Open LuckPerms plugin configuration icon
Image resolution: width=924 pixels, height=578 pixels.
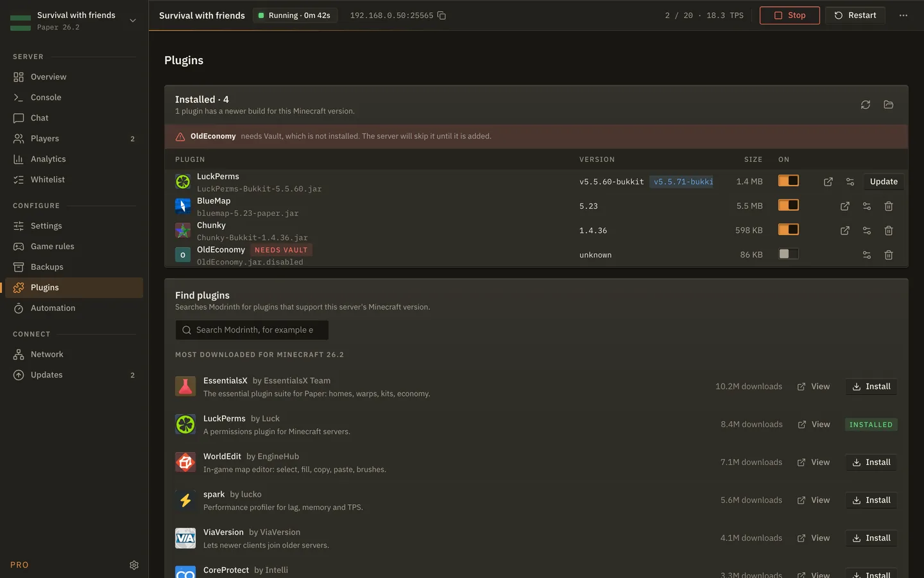850,182
